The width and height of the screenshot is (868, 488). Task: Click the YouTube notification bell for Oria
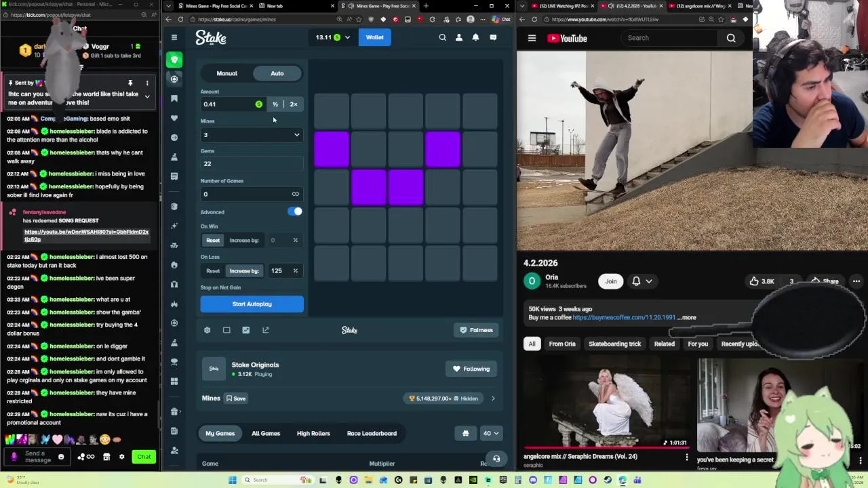coord(636,281)
